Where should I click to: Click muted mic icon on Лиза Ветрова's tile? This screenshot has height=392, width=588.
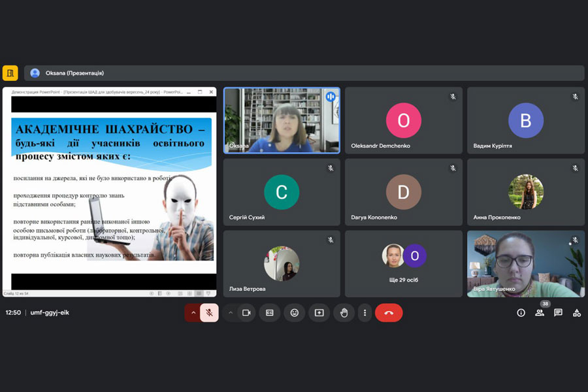[331, 240]
